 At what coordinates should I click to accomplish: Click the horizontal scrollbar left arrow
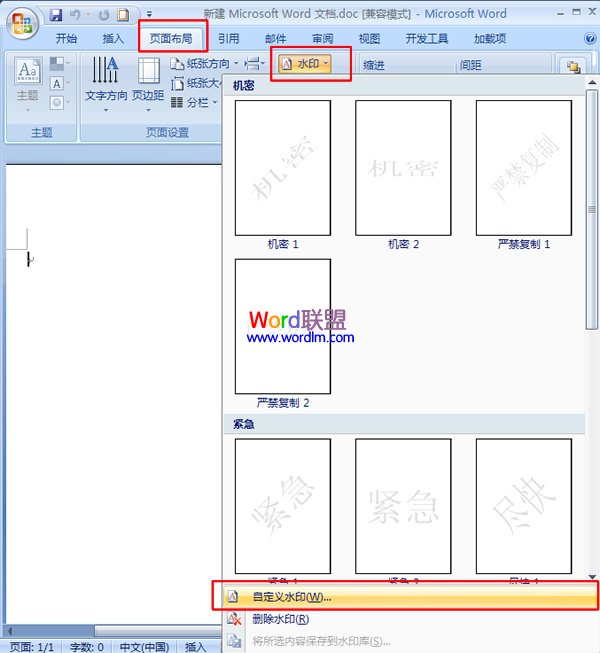10,631
